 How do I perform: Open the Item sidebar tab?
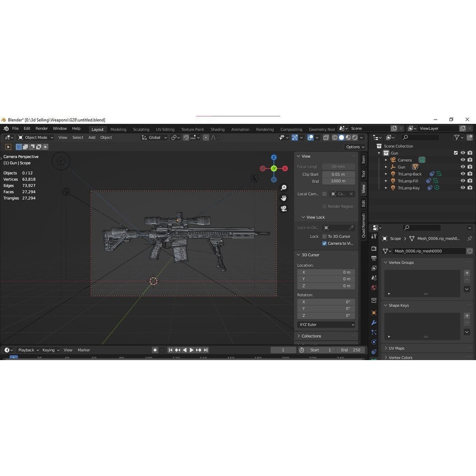363,160
